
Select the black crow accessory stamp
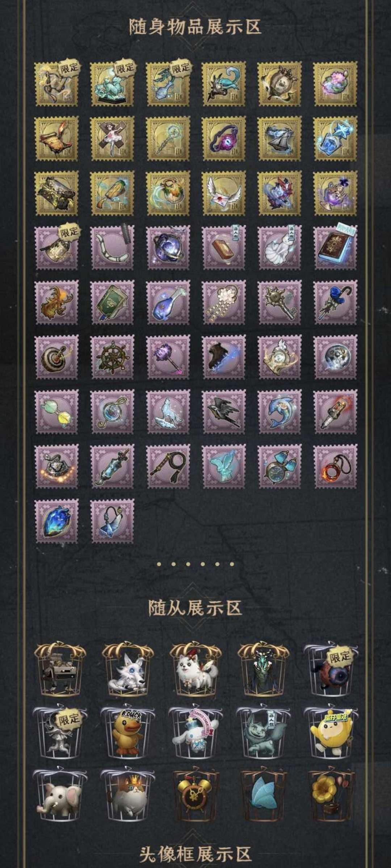[x=223, y=412]
